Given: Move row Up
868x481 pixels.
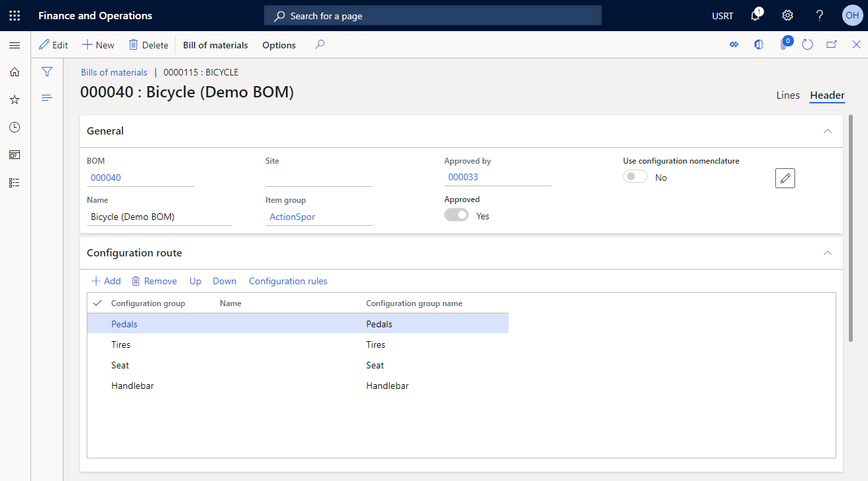Looking at the screenshot, I should click(195, 281).
